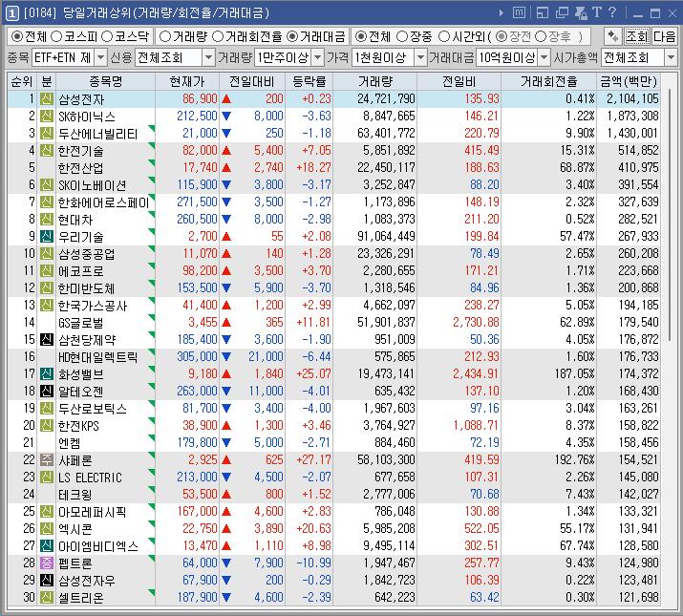Viewport: 683px width, 616px height.
Task: Open the 1천원이상 price dropdown
Action: coord(420,57)
